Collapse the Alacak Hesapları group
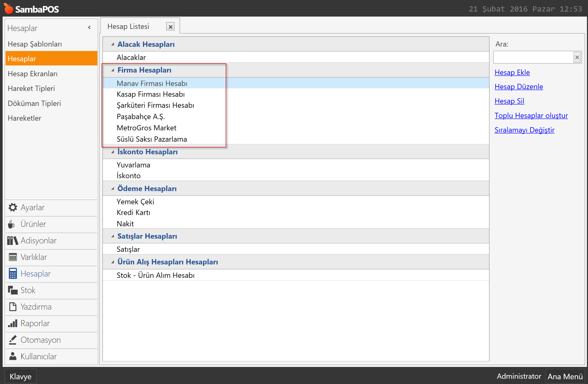This screenshot has width=588, height=384. [113, 44]
